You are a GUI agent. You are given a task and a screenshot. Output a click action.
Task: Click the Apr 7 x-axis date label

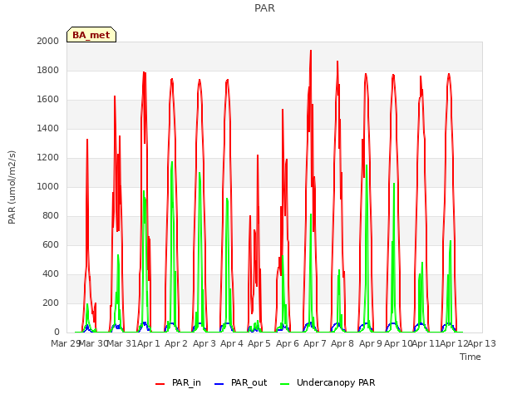(315, 343)
